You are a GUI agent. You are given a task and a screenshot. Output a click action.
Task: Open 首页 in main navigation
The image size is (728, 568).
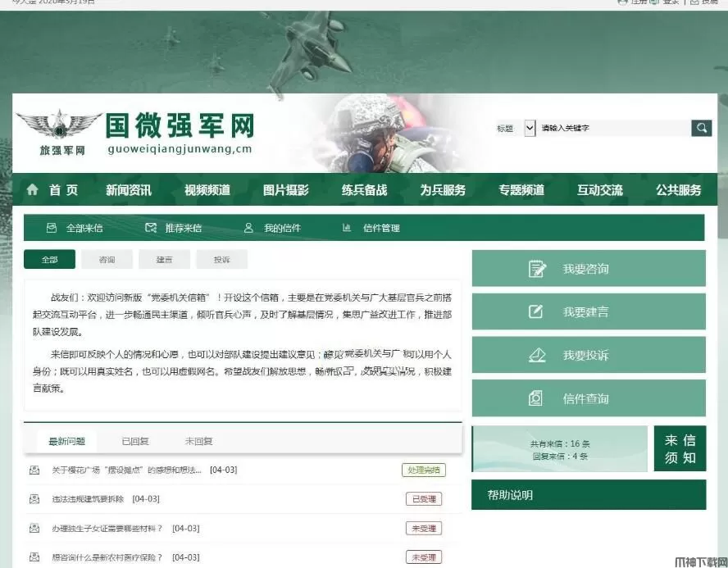tap(64, 190)
